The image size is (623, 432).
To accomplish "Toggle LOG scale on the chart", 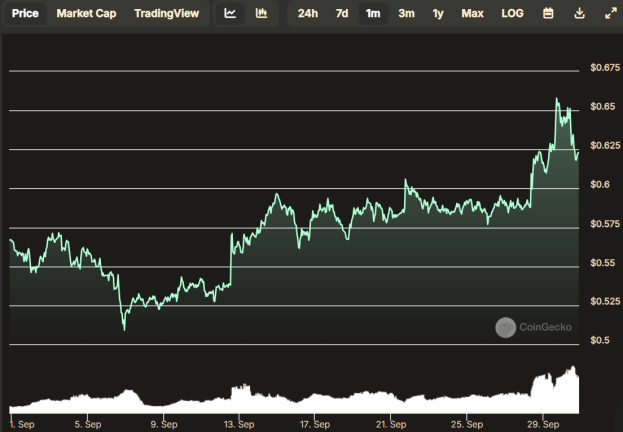I will tap(512, 14).
